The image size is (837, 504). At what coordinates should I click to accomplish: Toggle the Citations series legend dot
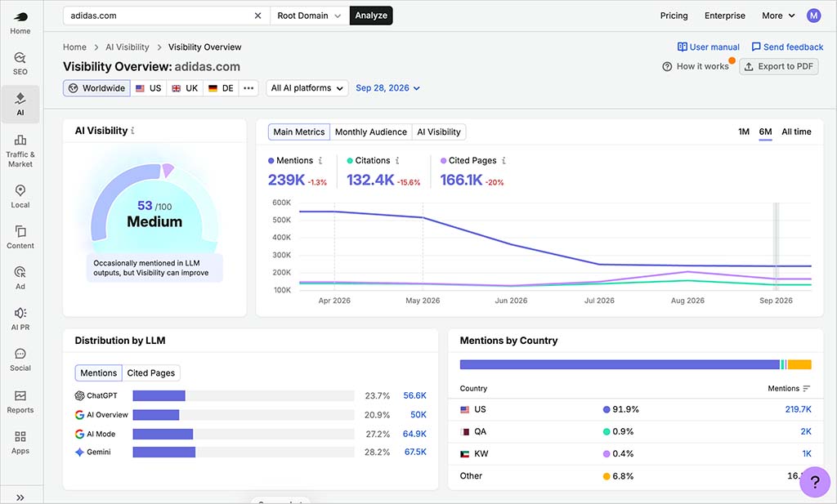(350, 161)
